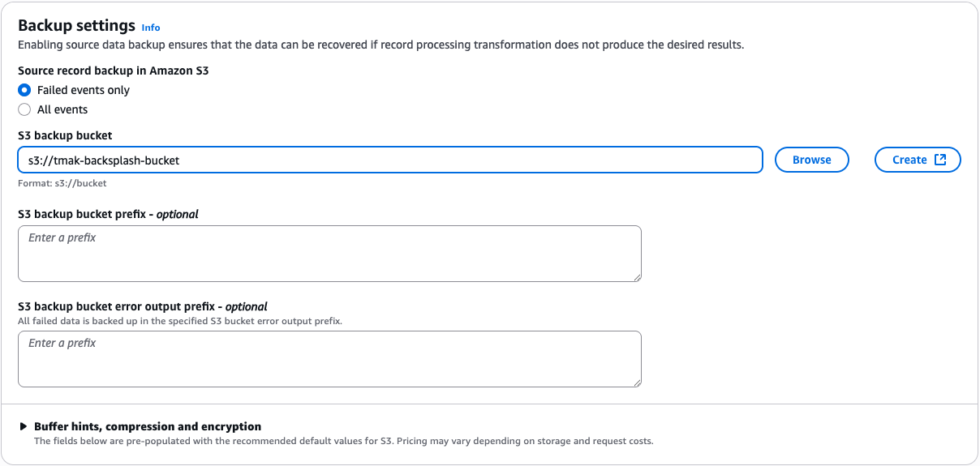This screenshot has height=466, width=980.
Task: Choose the All events radio option
Action: point(24,109)
